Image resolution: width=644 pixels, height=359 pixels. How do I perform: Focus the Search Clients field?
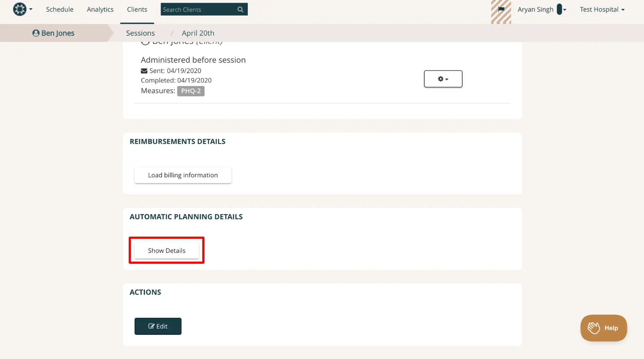pos(198,9)
